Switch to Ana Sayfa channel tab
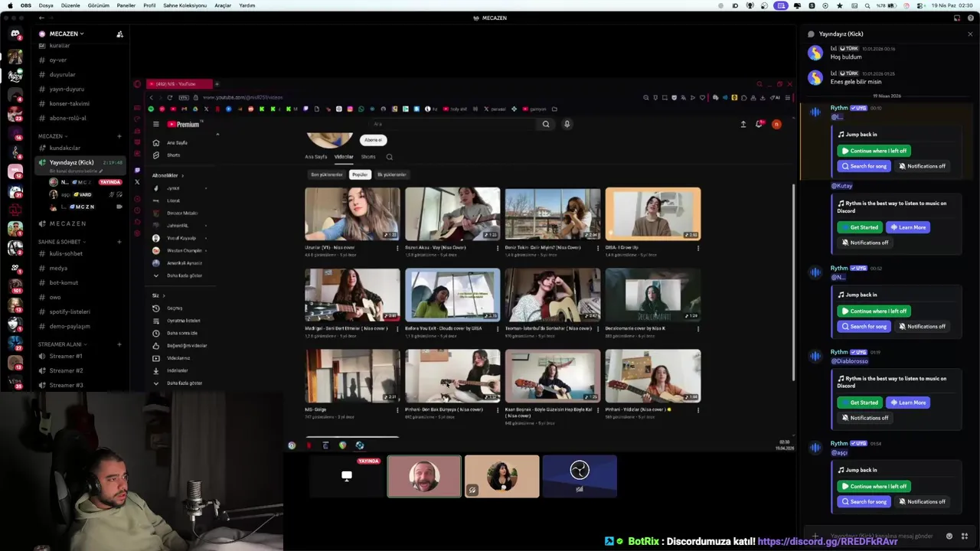The image size is (980, 551). click(x=316, y=157)
